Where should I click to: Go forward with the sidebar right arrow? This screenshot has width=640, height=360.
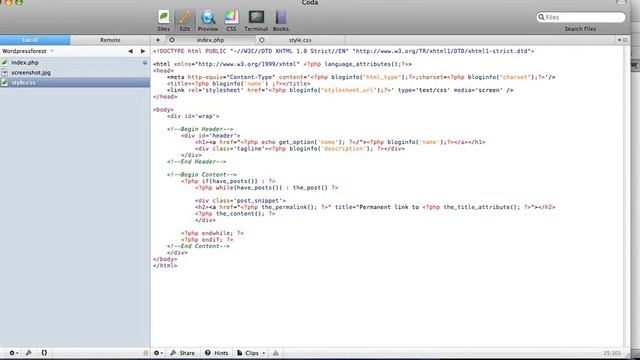[143, 51]
